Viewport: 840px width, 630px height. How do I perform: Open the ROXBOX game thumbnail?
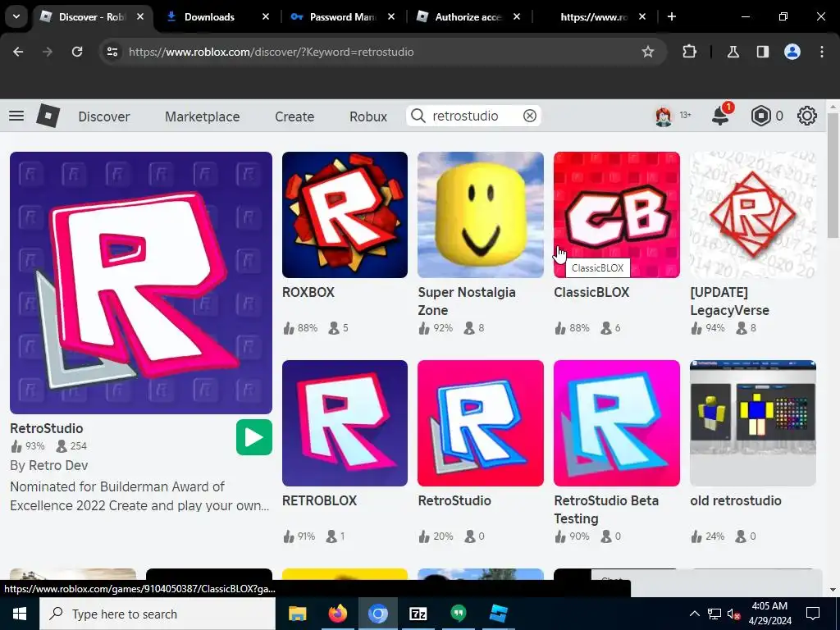click(345, 215)
